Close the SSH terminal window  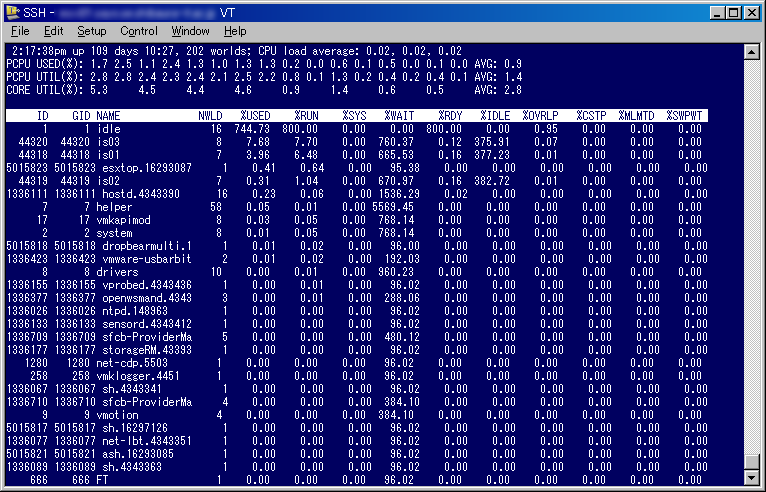[x=752, y=12]
